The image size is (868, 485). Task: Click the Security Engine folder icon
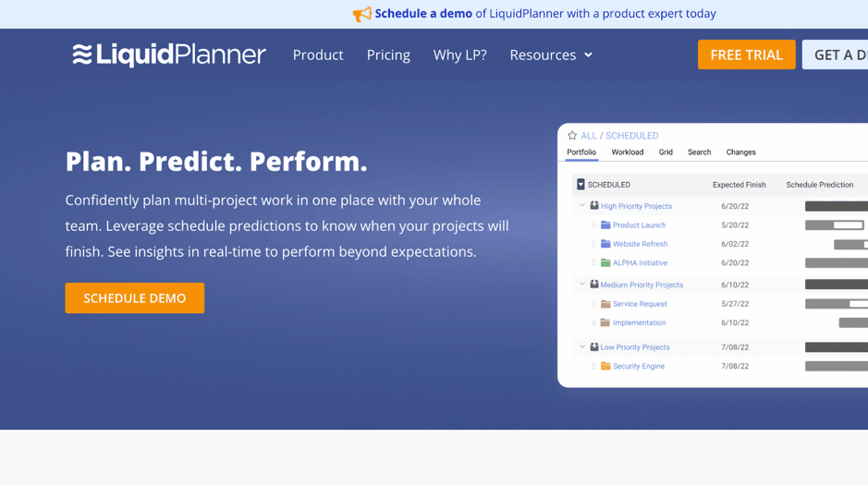click(605, 366)
